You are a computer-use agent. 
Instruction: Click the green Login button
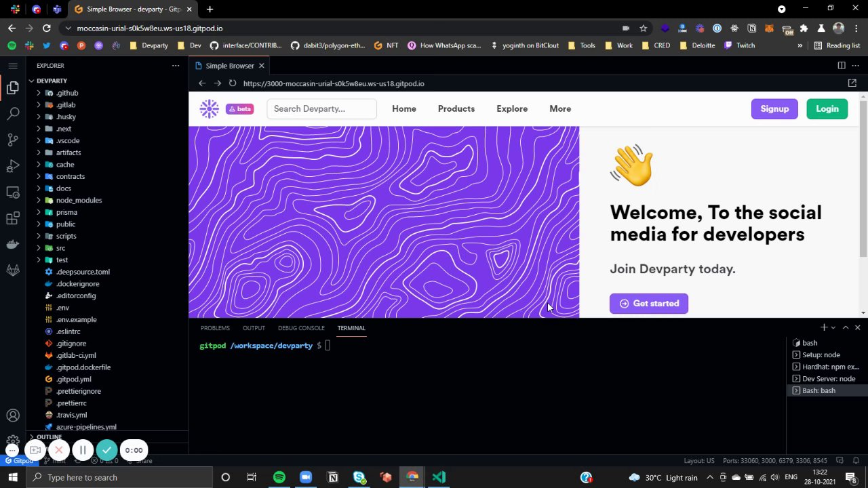827,108
